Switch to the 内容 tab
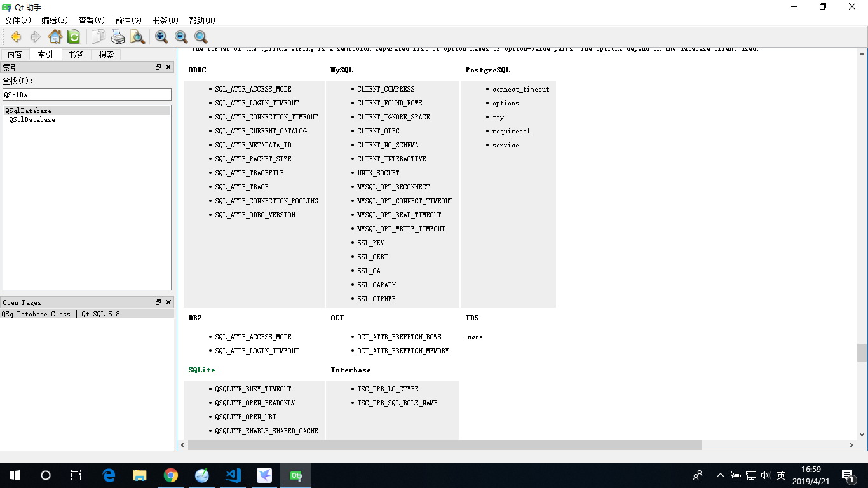The width and height of the screenshot is (868, 488). (x=15, y=54)
